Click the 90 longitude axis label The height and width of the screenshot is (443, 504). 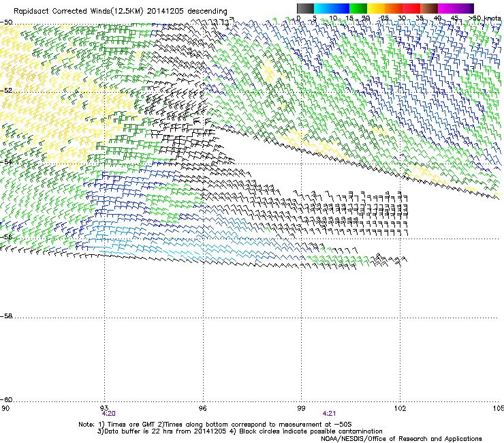click(5, 408)
